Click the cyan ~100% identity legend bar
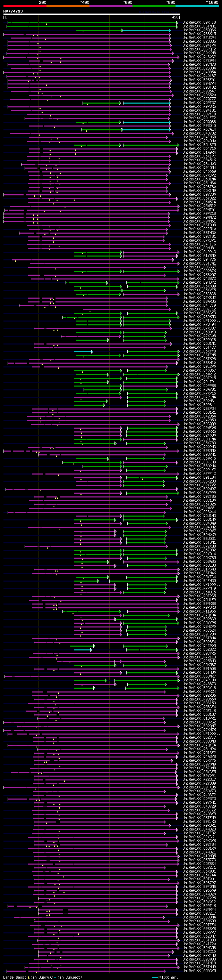 197,6
